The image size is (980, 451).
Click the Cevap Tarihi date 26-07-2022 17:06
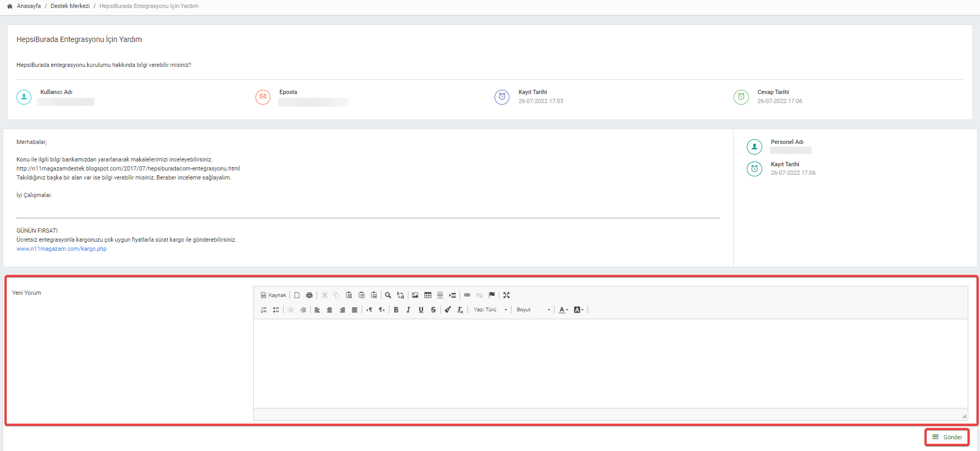tap(780, 101)
